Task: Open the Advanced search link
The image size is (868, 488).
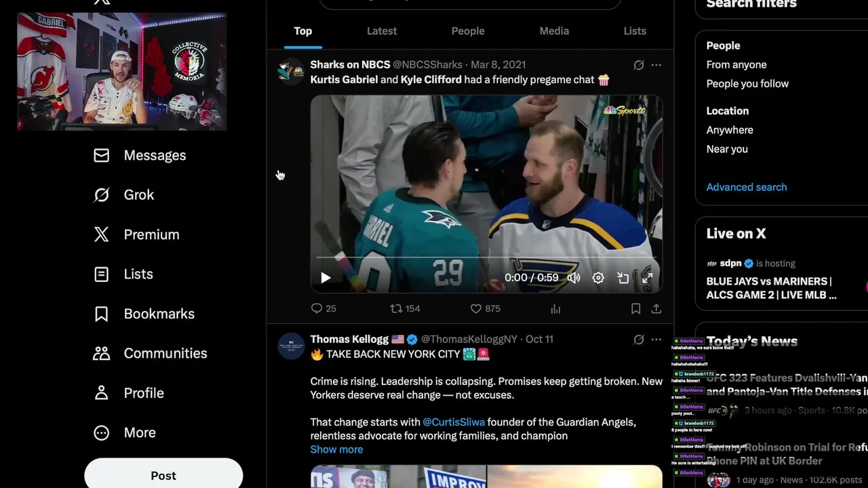Action: click(747, 187)
